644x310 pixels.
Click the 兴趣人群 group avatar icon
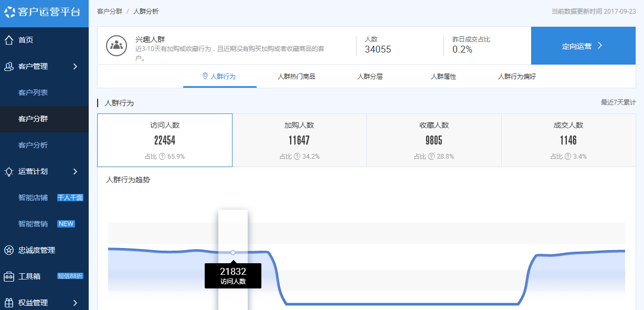117,46
